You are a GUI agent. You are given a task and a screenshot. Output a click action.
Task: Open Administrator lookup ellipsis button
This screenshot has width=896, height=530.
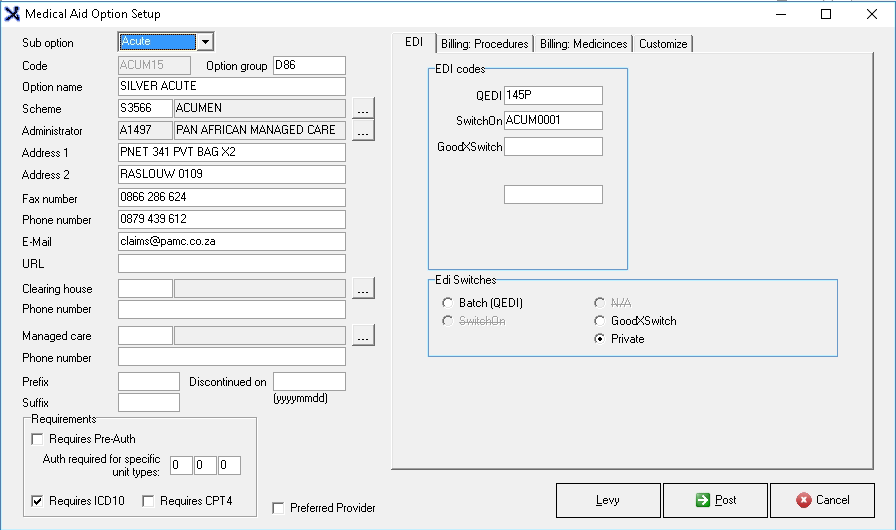coord(363,130)
